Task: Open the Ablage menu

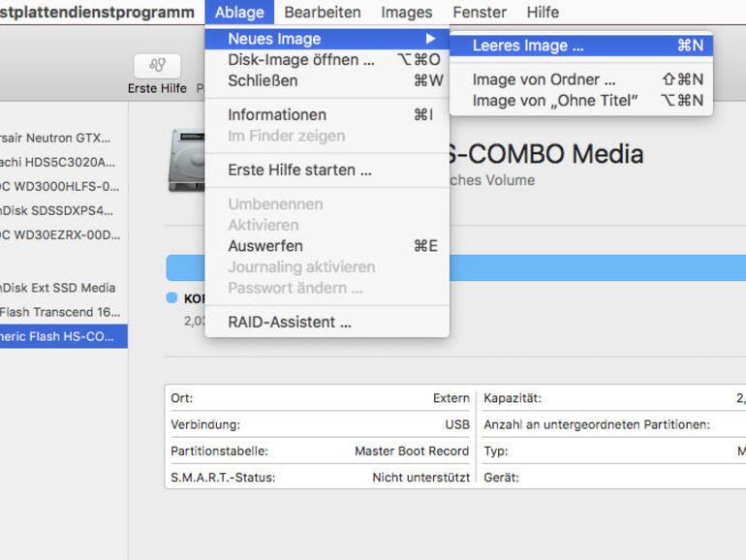Action: 239,12
